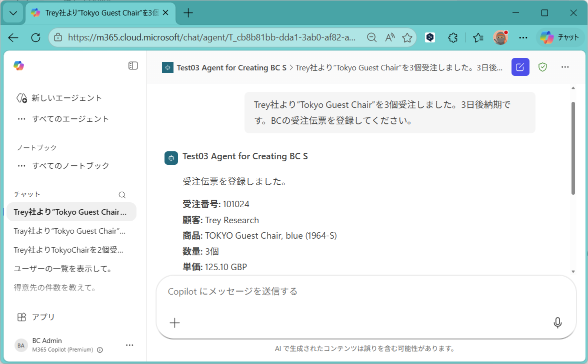
Task: Click the Microsoft 365 Copilot logo
Action: coord(19,66)
